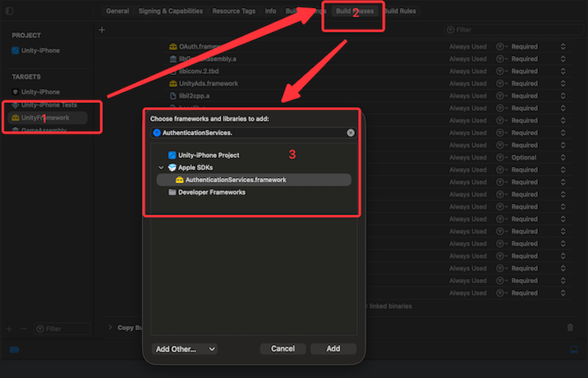Click the add target plus button in the sidebar footer
The height and width of the screenshot is (378, 588).
coord(9,329)
